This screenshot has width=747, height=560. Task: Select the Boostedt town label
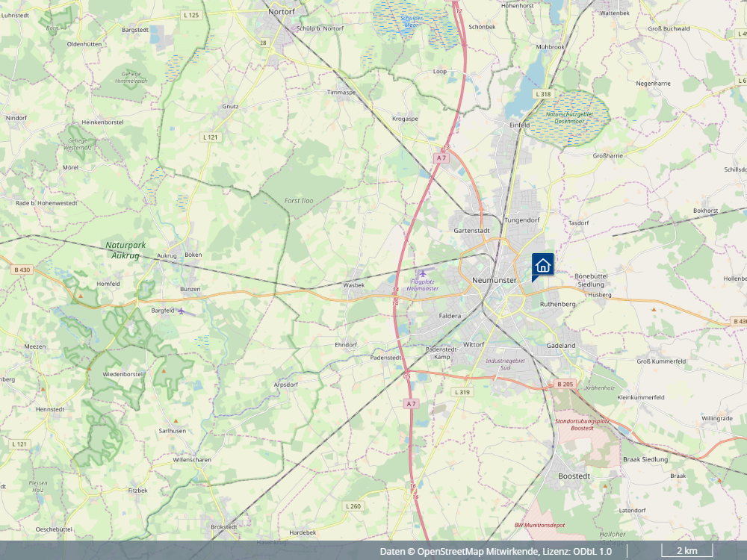click(x=574, y=476)
